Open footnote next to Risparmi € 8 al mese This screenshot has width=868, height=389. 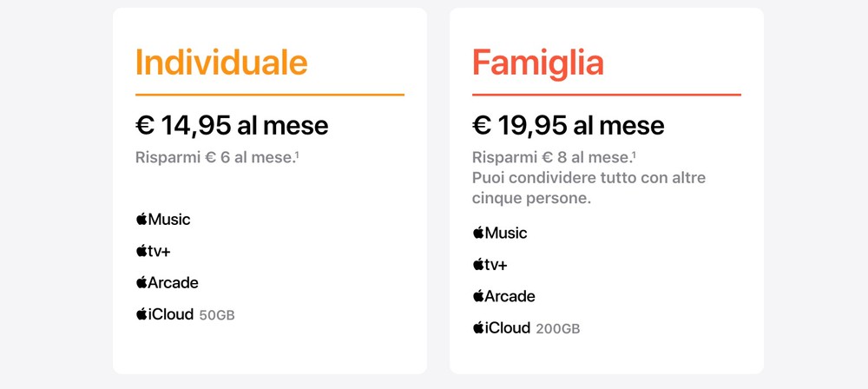click(x=635, y=155)
